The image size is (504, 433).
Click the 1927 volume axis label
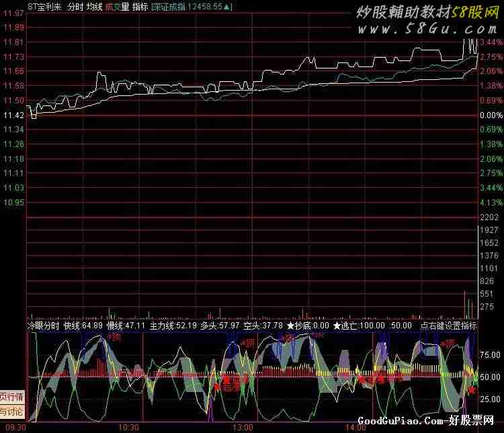(x=489, y=230)
